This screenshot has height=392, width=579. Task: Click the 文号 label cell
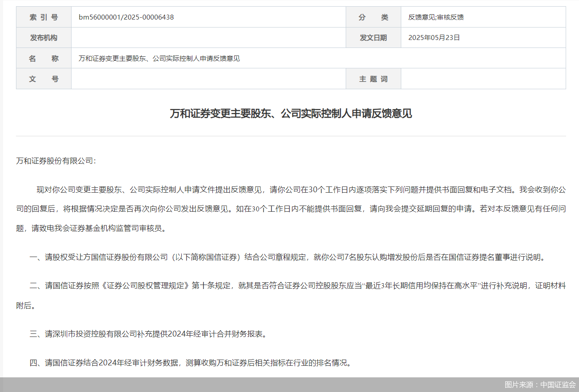tap(44, 79)
